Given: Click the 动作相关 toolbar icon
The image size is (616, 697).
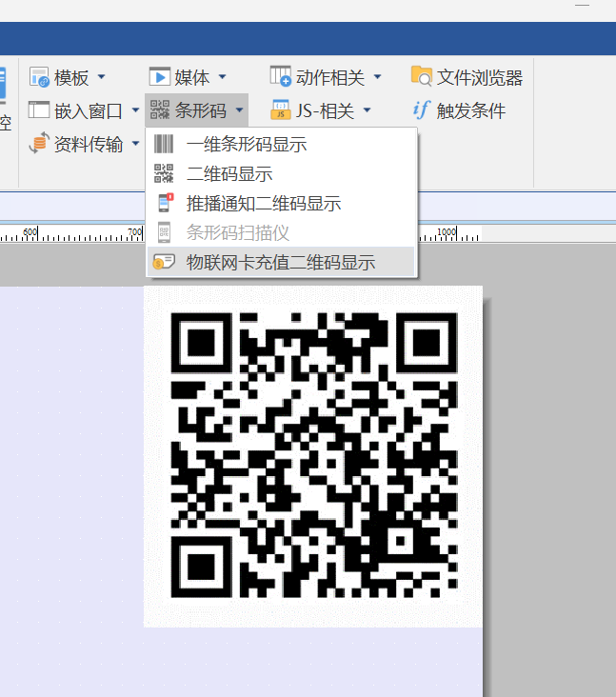Looking at the screenshot, I should [280, 77].
